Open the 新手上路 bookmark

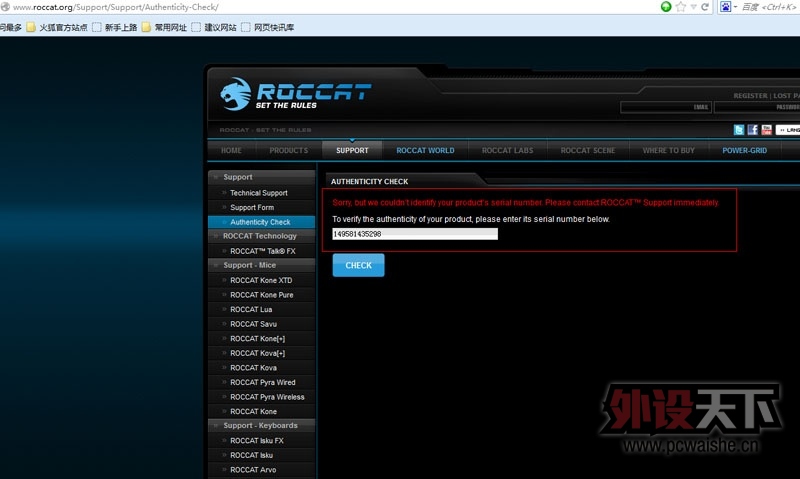pos(115,27)
